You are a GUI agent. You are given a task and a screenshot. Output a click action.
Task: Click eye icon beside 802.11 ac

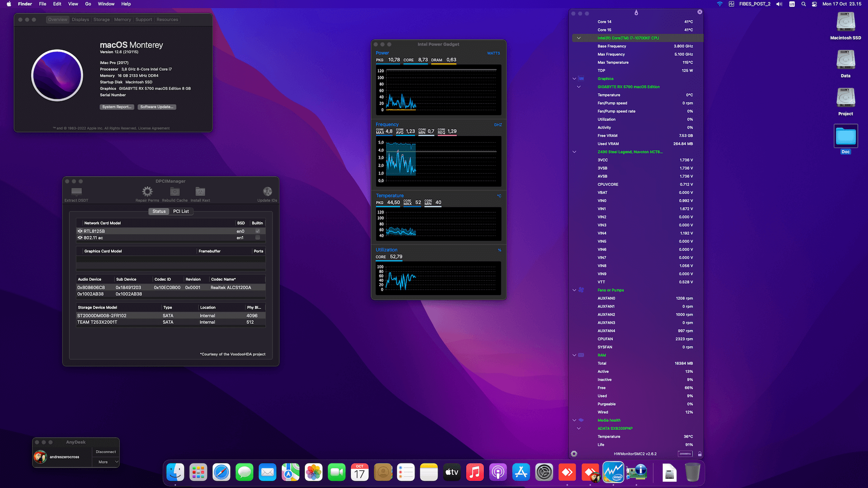point(80,238)
